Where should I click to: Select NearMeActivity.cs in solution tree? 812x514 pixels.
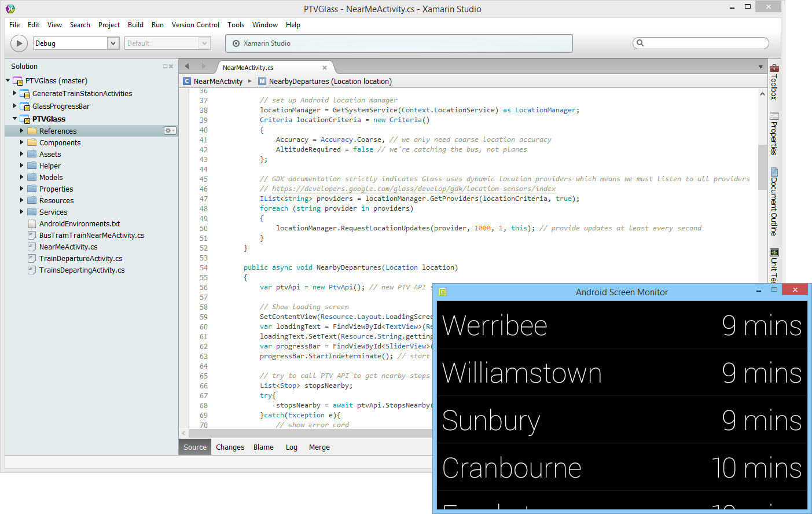pyautogui.click(x=68, y=247)
